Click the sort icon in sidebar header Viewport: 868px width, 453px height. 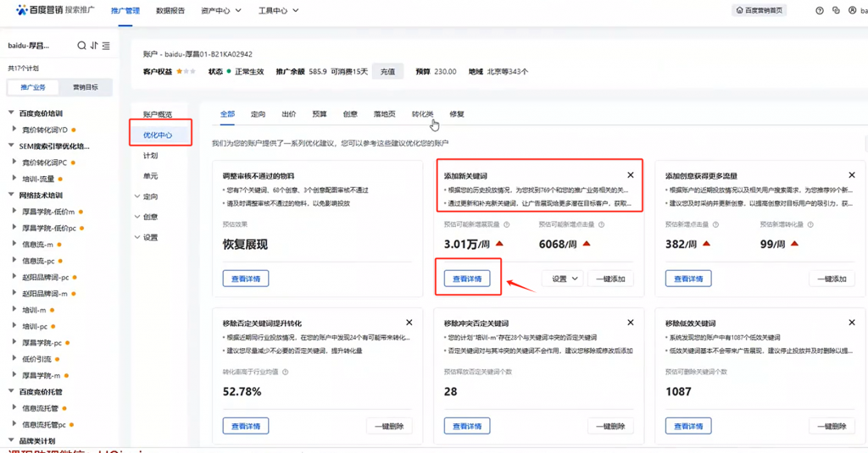[x=94, y=46]
